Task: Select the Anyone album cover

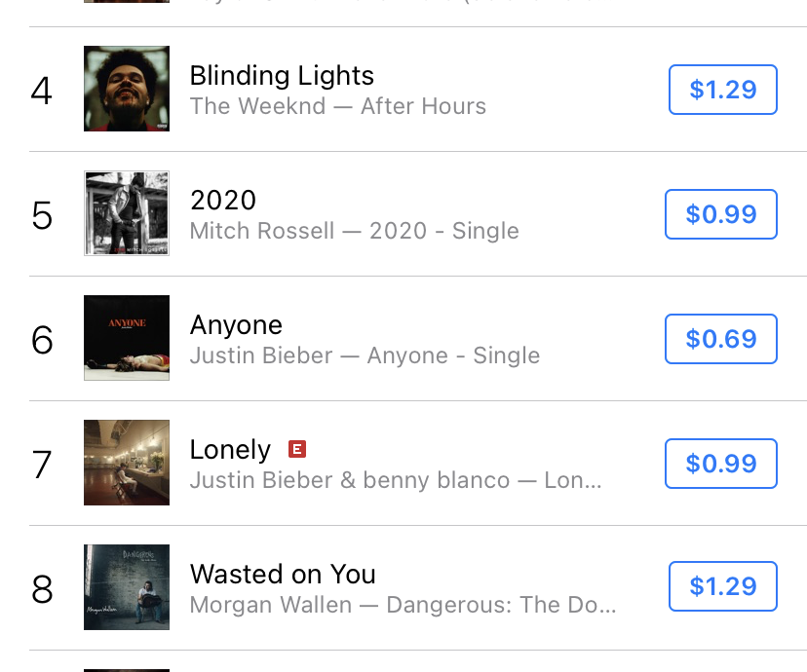Action: tap(127, 338)
